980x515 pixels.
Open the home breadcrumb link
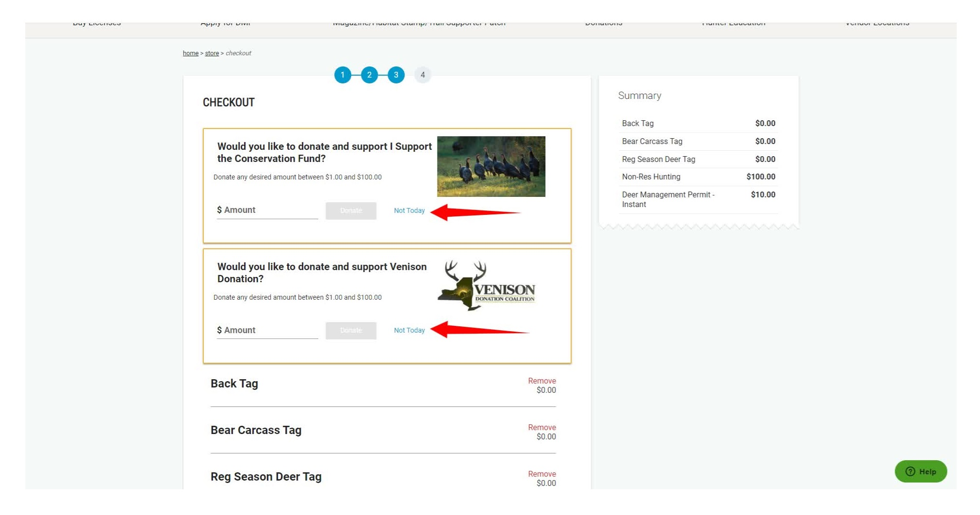click(191, 53)
